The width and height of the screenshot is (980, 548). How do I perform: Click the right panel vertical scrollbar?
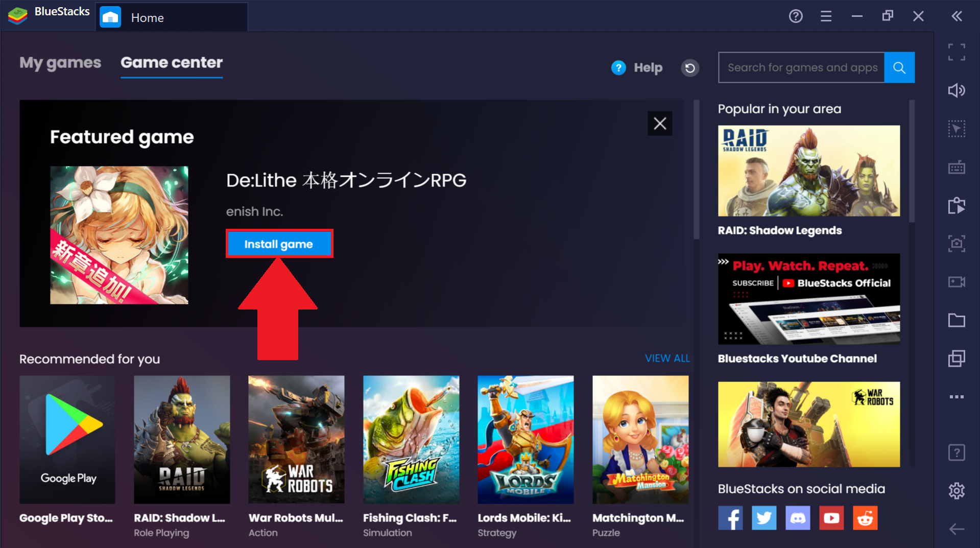click(912, 161)
